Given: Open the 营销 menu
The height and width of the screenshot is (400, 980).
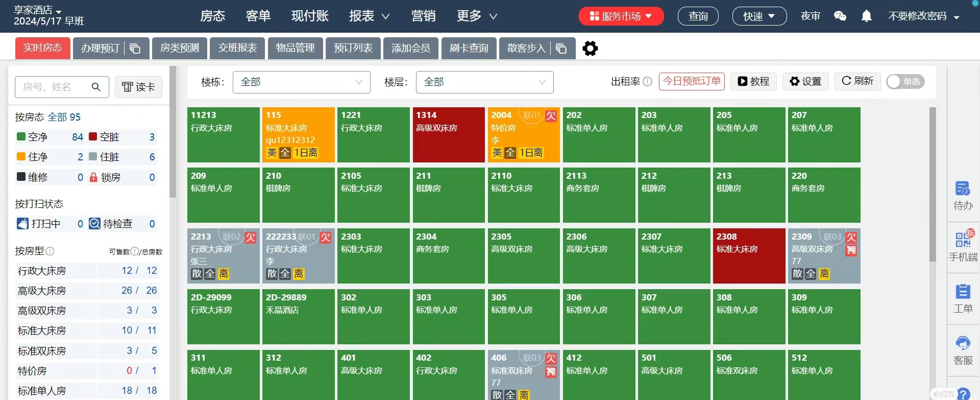Looking at the screenshot, I should [423, 16].
